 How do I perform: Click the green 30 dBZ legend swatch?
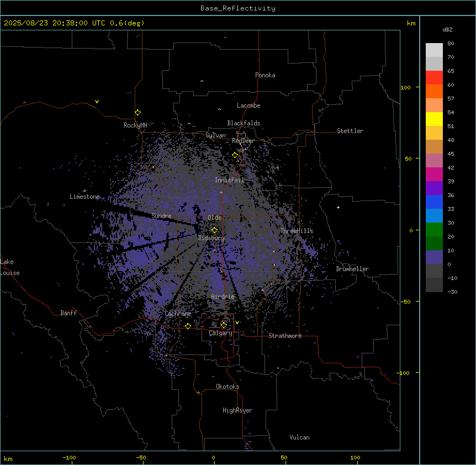(434, 230)
